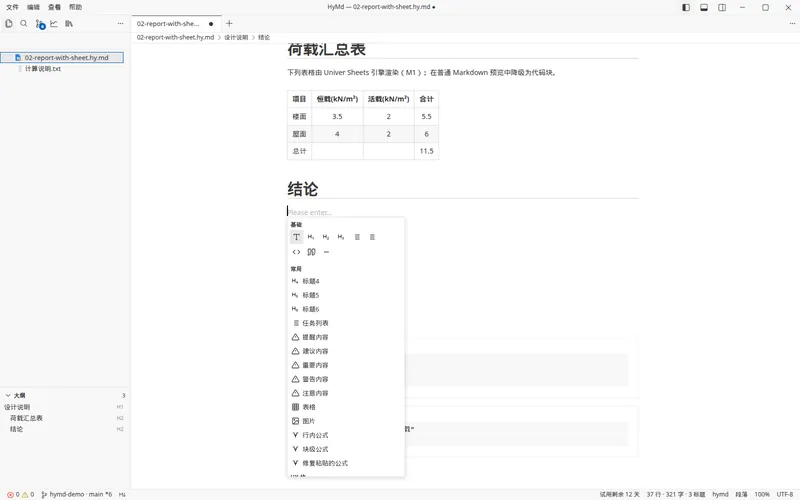The image size is (800, 500).
Task: Insert 重要内容 callout
Action: pyautogui.click(x=346, y=365)
